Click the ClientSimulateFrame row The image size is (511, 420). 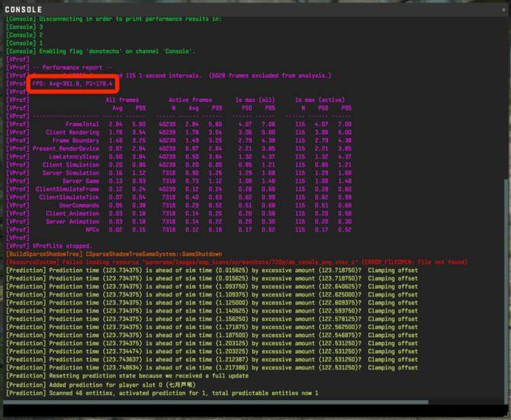pyautogui.click(x=67, y=189)
